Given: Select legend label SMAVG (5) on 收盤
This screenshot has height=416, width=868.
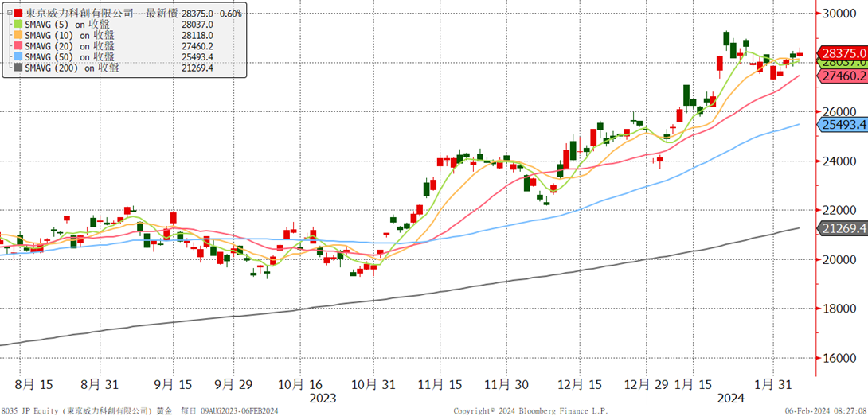Looking at the screenshot, I should point(68,25).
